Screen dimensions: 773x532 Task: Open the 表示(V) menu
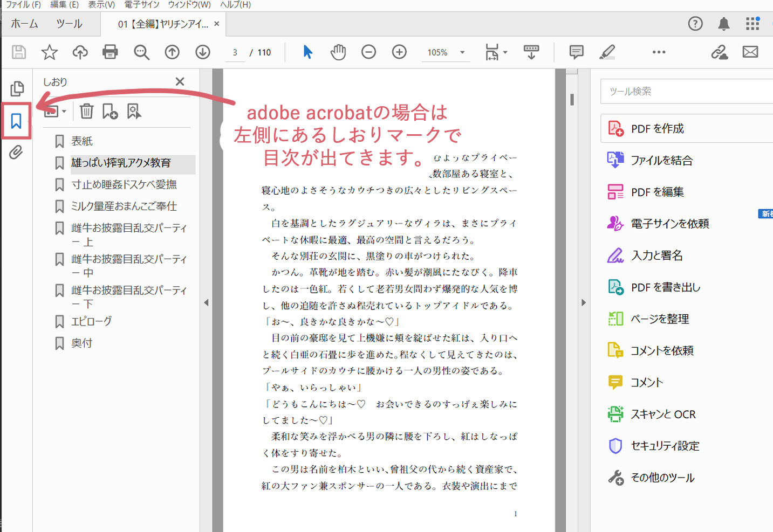(101, 5)
